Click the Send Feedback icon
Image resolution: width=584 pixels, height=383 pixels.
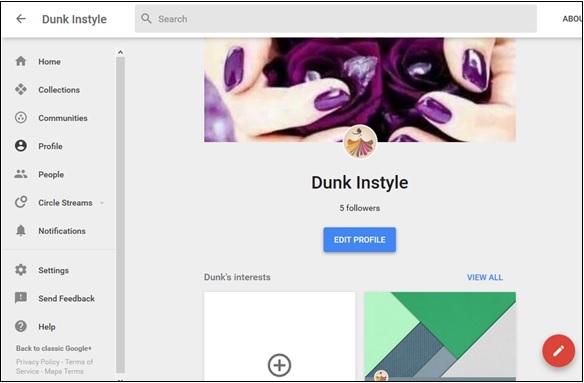click(x=21, y=298)
